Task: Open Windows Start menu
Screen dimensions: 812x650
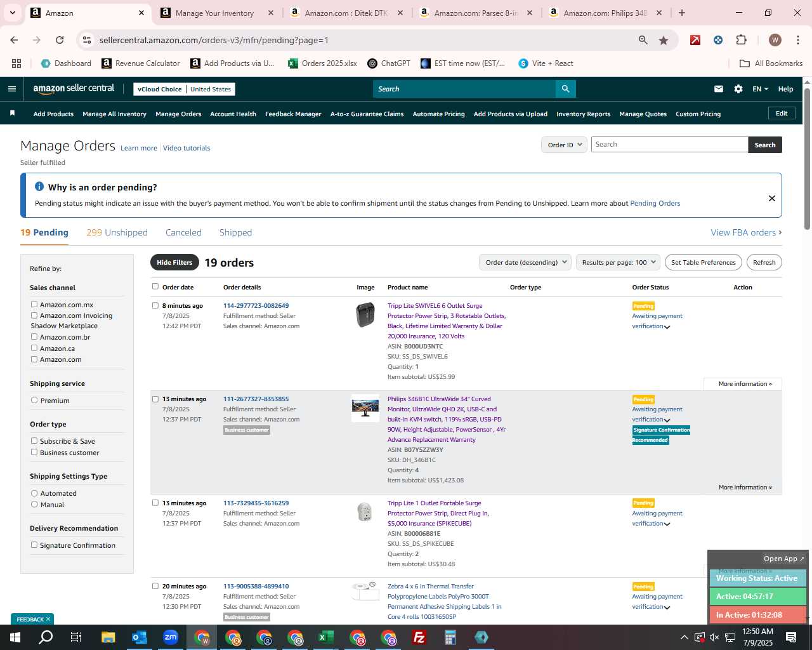Action: point(15,637)
